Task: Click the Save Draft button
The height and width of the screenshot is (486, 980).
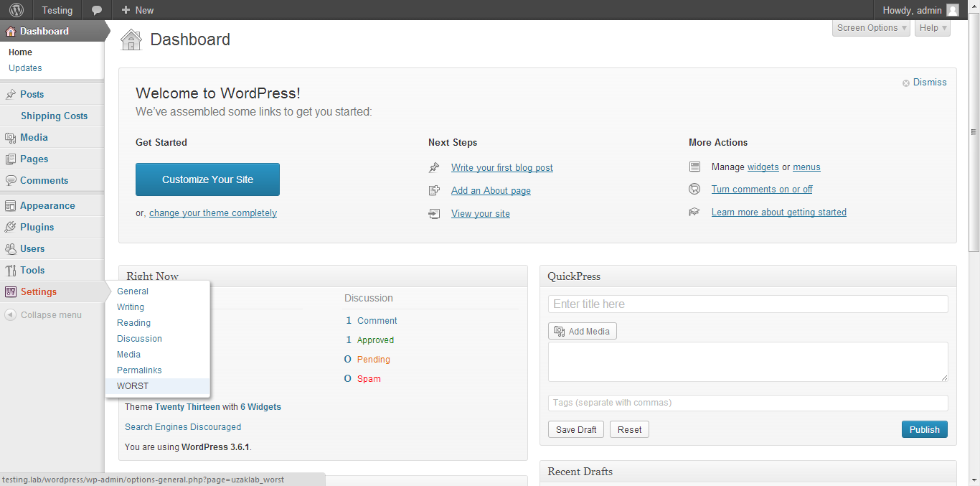Action: pos(576,429)
